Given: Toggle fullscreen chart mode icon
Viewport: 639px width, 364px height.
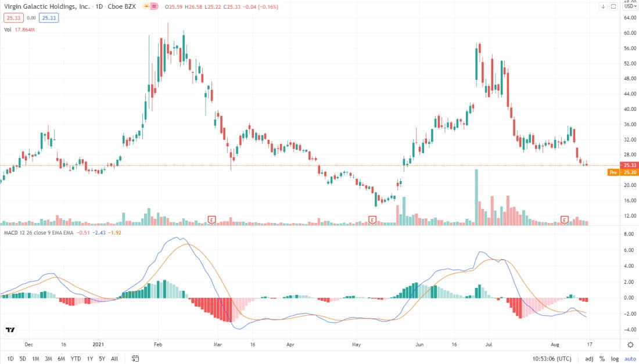Looking at the screenshot, I should point(613,6).
